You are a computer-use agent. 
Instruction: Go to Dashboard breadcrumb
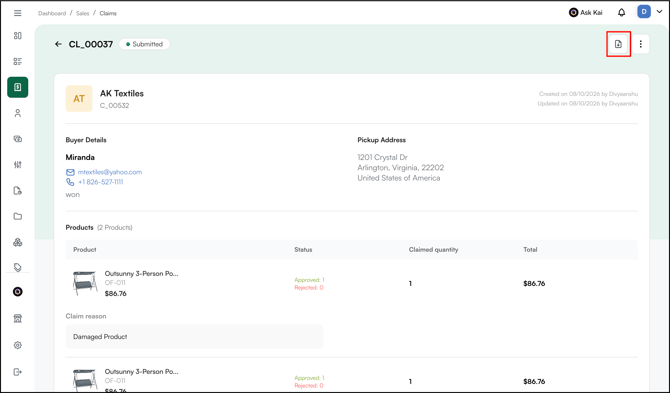coord(52,13)
